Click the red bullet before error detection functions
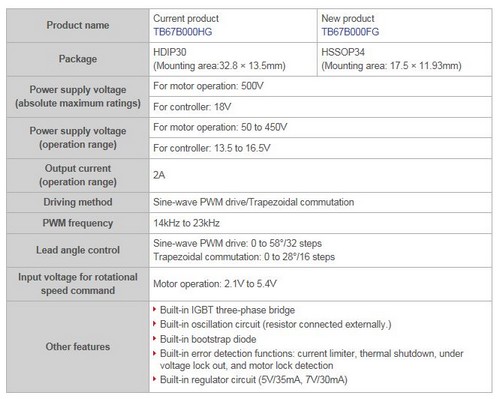The height and width of the screenshot is (399, 500). coord(155,353)
